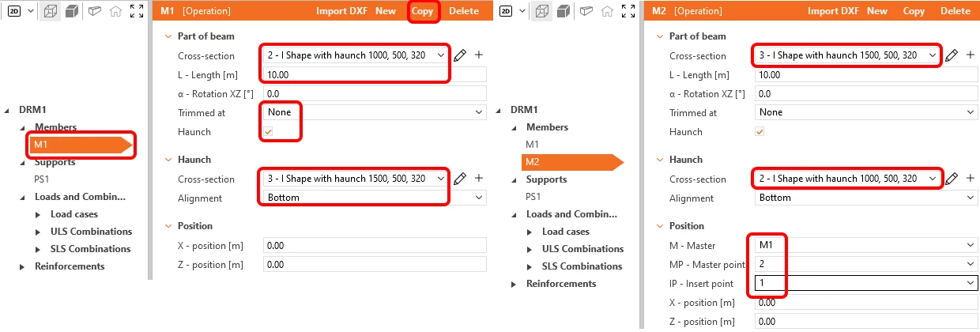Open the M - Master dropdown
This screenshot has height=332, width=980.
[866, 245]
